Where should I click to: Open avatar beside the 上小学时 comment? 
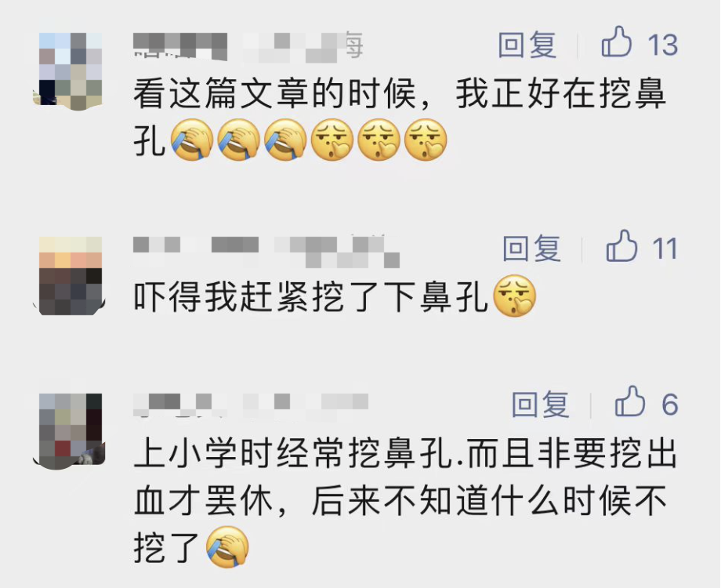70,431
